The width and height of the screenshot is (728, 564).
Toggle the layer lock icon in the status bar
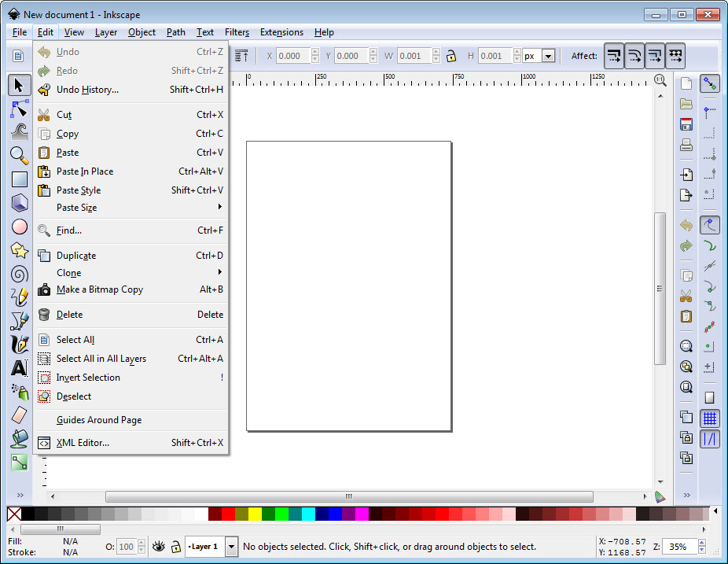click(175, 547)
